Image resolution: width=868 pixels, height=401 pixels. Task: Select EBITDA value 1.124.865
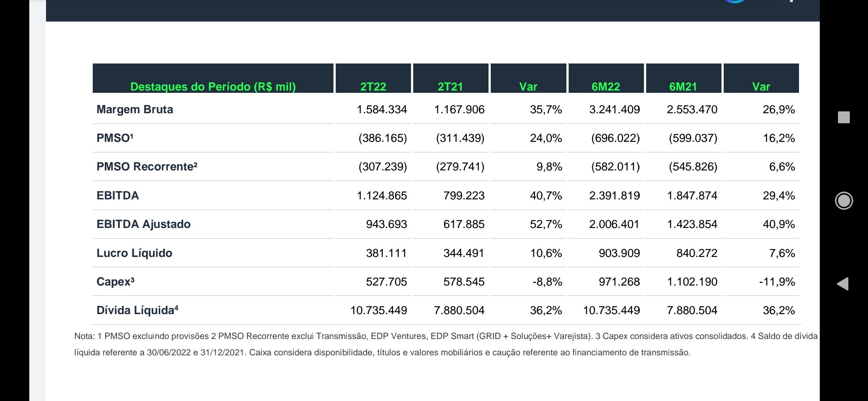tap(382, 196)
